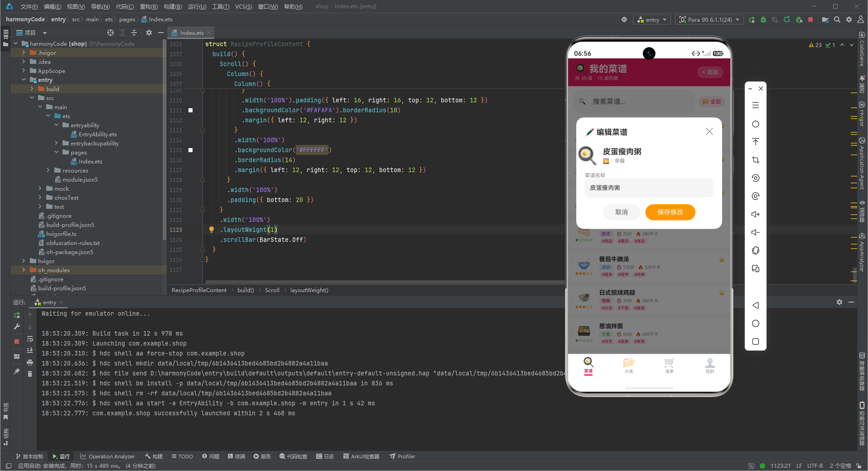Click the 取消 cancel button in the dialog
The width and height of the screenshot is (868, 471).
coord(621,212)
